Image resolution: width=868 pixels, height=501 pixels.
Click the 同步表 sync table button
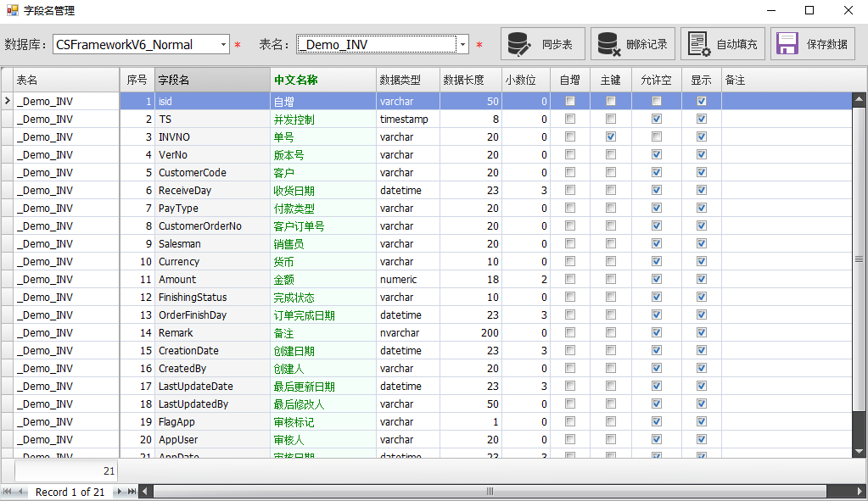tap(543, 44)
